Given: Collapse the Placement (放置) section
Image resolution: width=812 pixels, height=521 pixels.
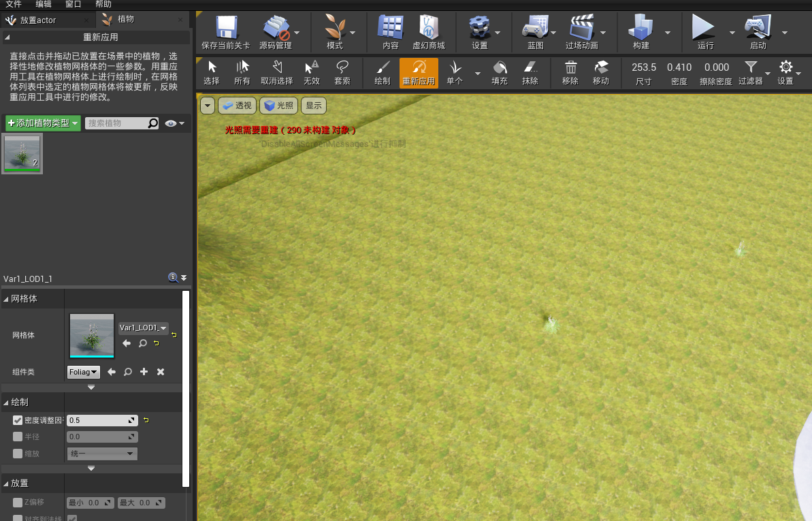Looking at the screenshot, I should (6, 484).
